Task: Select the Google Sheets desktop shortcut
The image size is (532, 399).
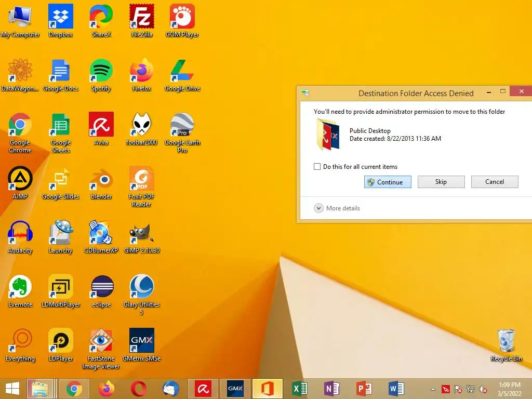Action: [x=60, y=133]
